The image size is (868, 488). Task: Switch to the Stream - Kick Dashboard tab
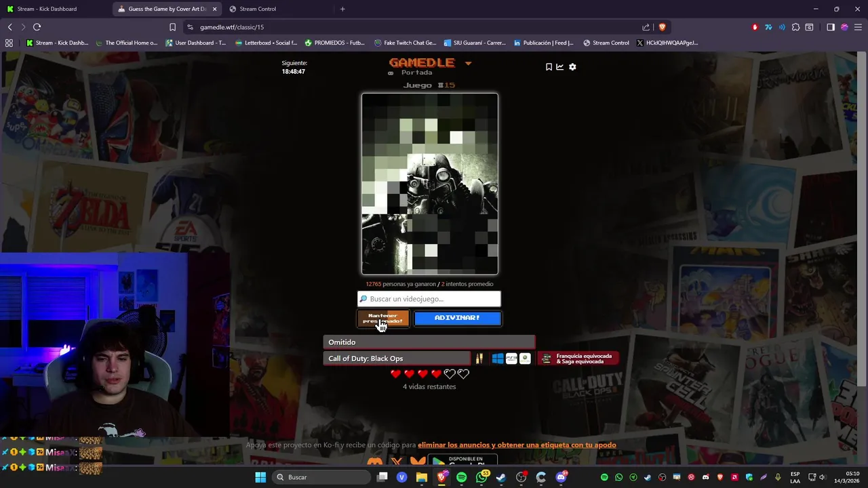[47, 9]
